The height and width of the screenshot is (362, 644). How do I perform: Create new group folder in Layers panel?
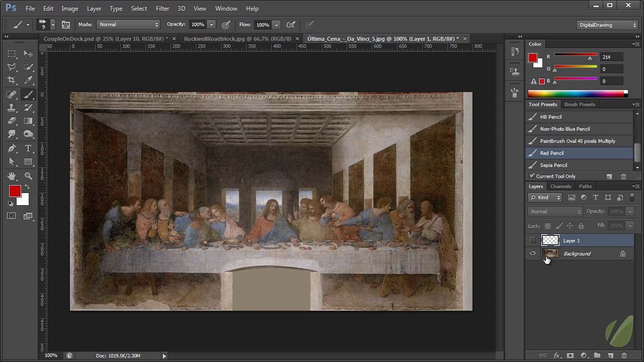[597, 355]
